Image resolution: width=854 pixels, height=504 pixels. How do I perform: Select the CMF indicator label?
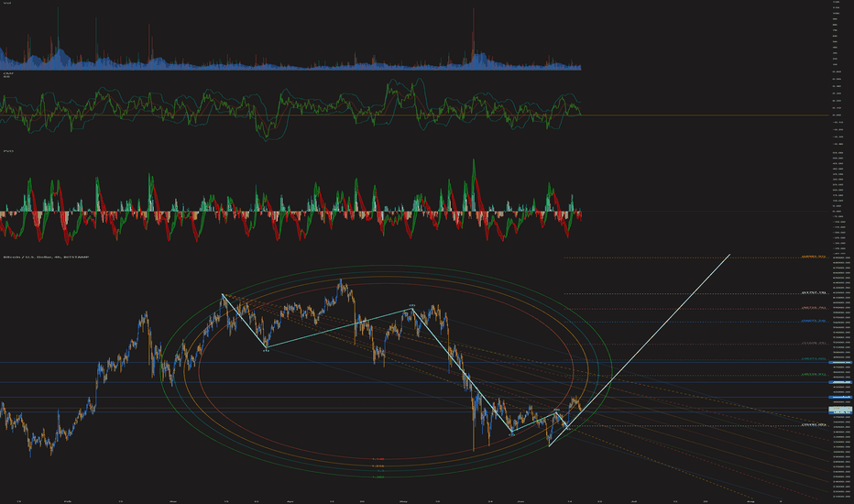point(8,73)
